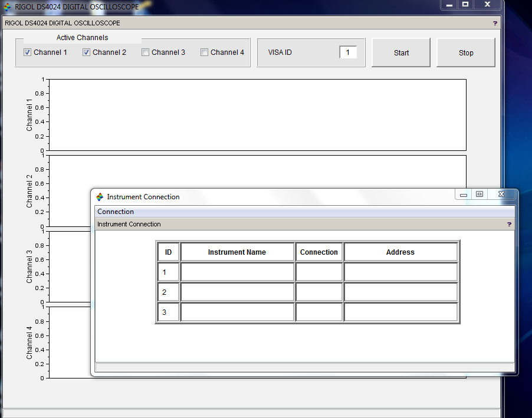Toggle the Channel 2 checkbox
Viewport: 532px width, 418px height.
pyautogui.click(x=87, y=52)
